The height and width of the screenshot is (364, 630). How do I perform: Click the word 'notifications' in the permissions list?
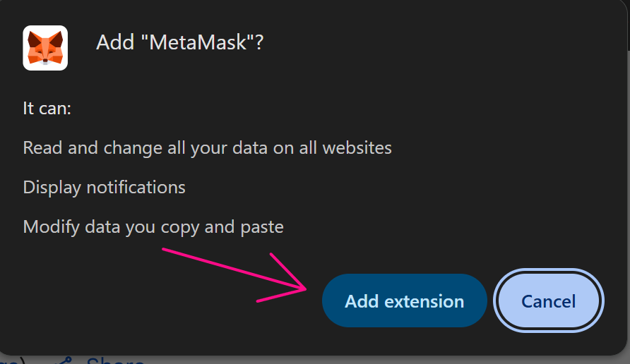pos(136,188)
